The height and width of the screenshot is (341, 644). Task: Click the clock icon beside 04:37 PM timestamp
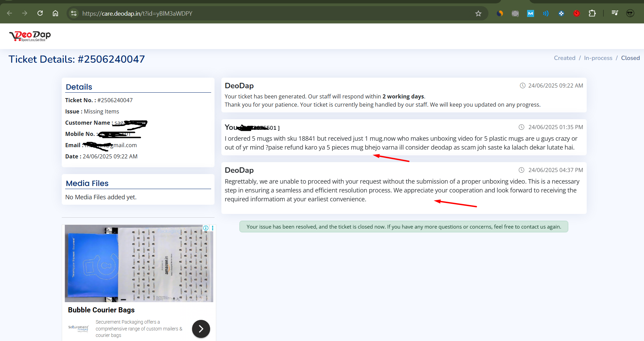521,170
